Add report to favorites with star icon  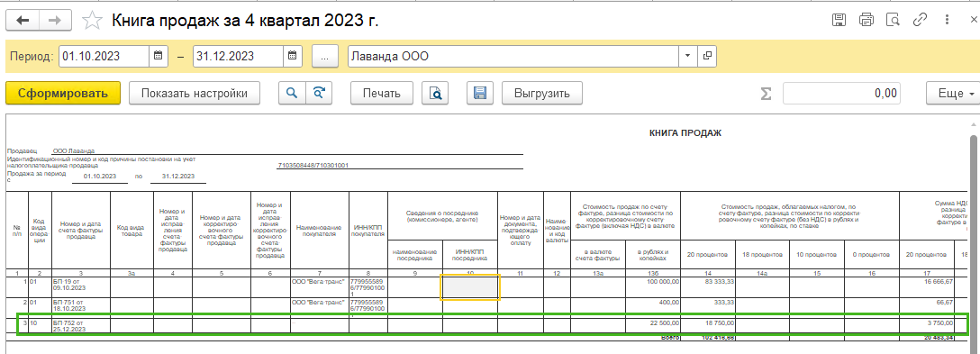93,20
